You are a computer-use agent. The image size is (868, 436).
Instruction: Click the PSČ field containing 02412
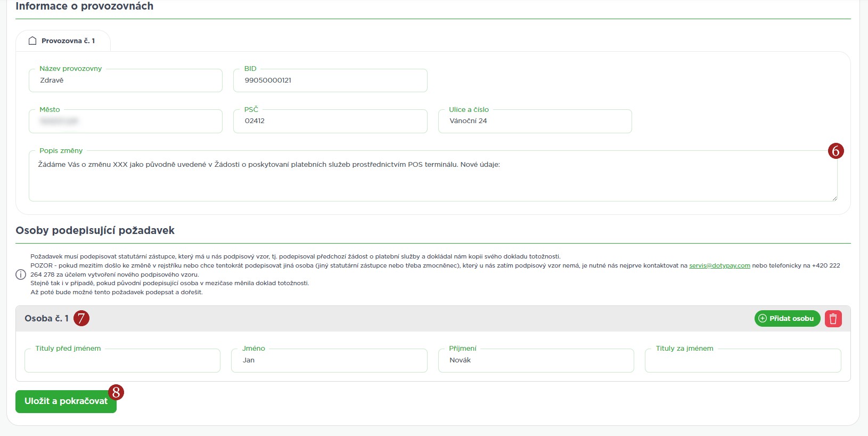[x=330, y=122]
